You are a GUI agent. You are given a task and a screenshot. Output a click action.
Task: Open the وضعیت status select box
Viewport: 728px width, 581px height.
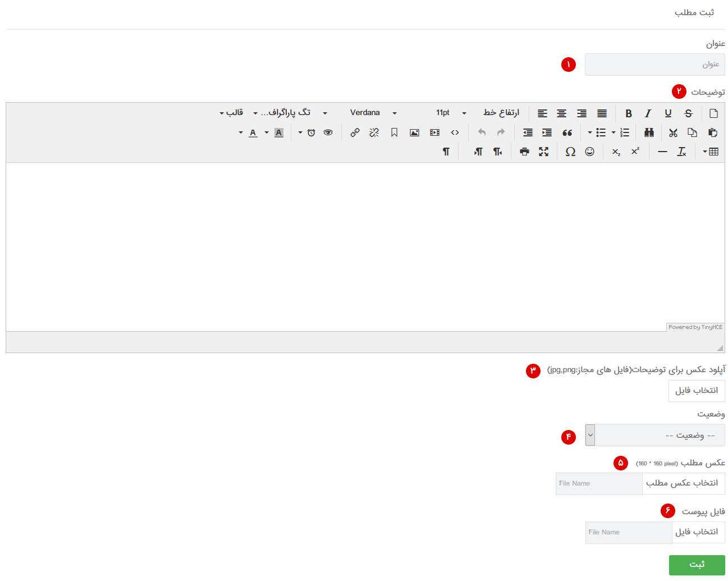pos(654,435)
